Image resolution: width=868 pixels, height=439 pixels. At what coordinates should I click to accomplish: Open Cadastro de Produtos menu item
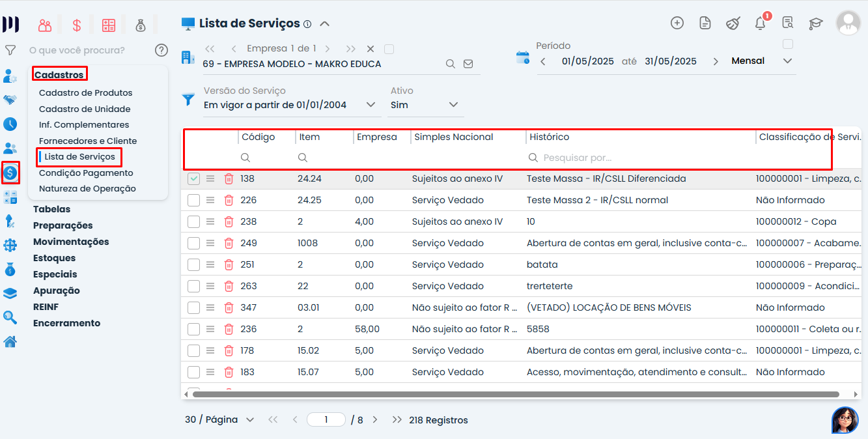click(x=85, y=93)
